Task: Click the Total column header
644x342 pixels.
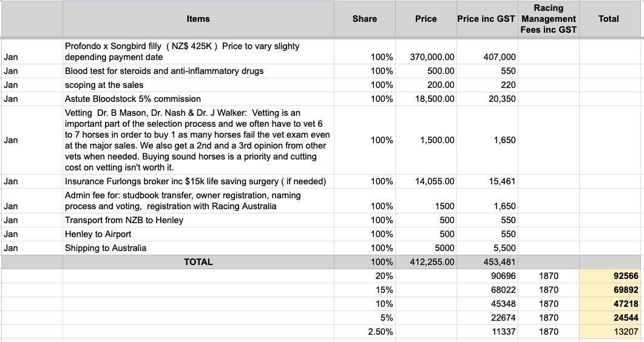Action: click(x=608, y=19)
